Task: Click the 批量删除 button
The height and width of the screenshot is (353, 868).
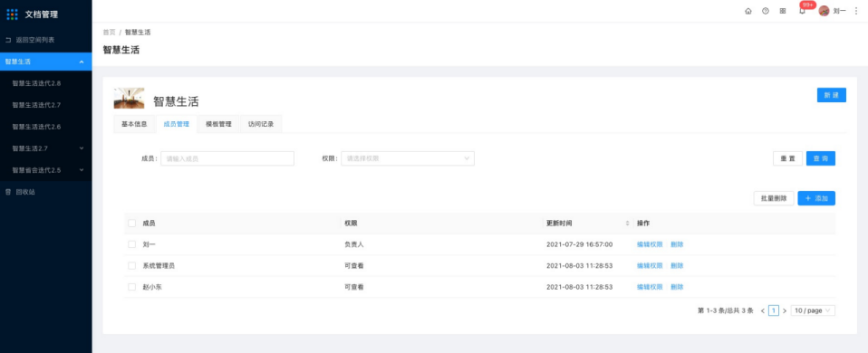Action: [774, 198]
